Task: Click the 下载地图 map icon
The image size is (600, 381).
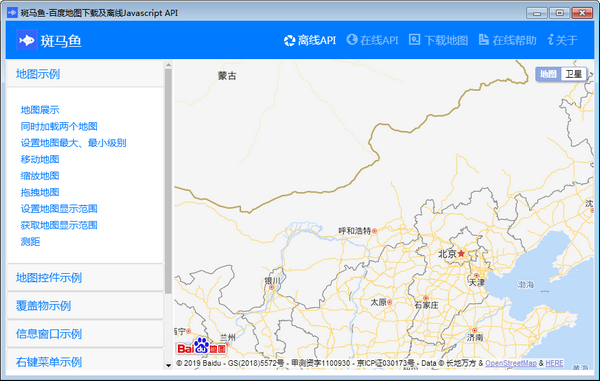Action: click(x=414, y=39)
